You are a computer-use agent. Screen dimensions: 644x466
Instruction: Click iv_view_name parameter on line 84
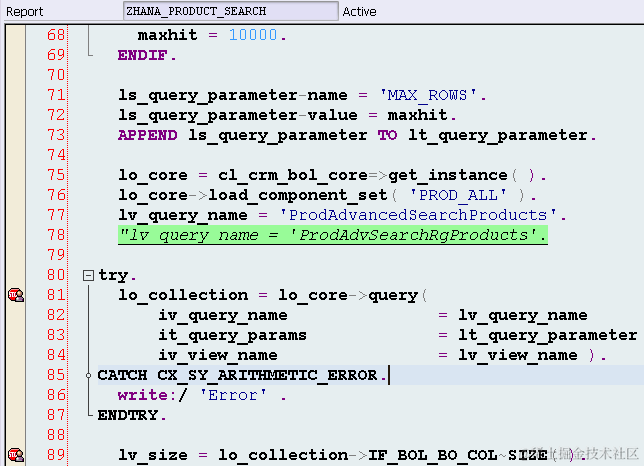coord(218,355)
